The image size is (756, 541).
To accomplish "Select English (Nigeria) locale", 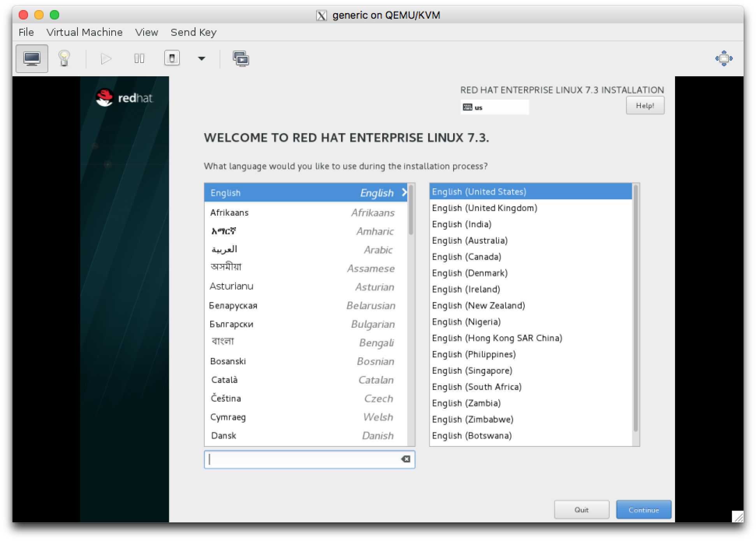I will (x=531, y=322).
